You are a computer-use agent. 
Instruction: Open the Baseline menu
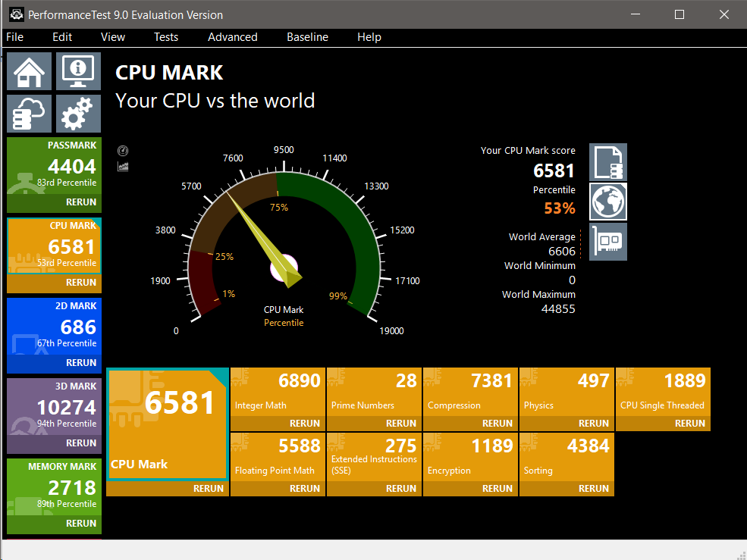click(307, 37)
